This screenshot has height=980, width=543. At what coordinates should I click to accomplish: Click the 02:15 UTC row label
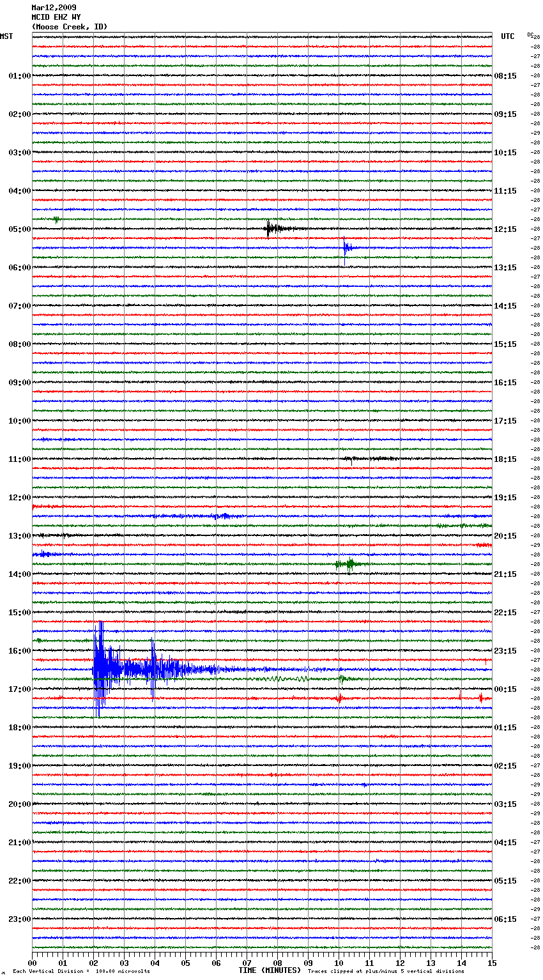[x=505, y=766]
